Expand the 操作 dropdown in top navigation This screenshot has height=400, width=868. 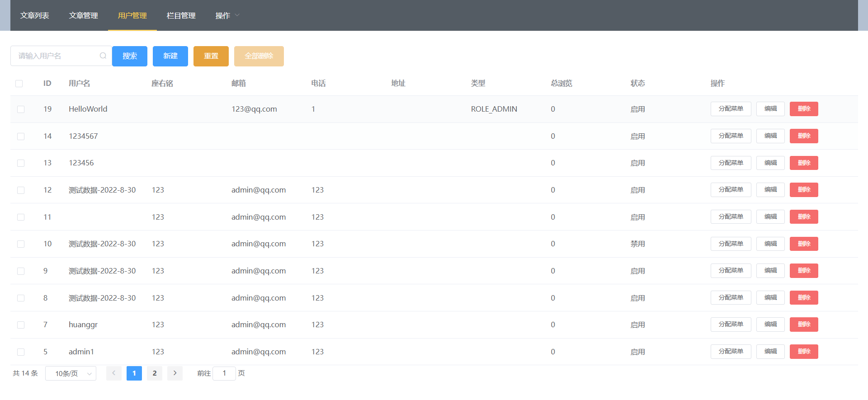click(227, 15)
